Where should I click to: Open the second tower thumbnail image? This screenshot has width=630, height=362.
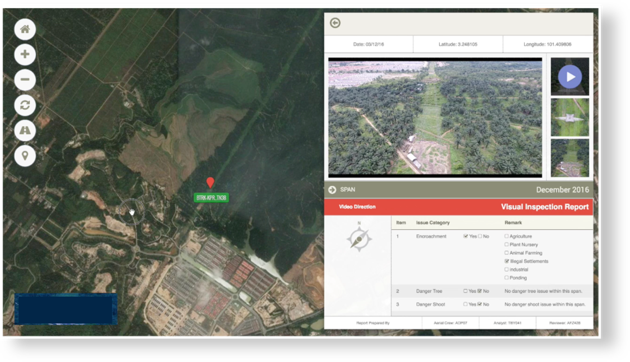click(570, 117)
